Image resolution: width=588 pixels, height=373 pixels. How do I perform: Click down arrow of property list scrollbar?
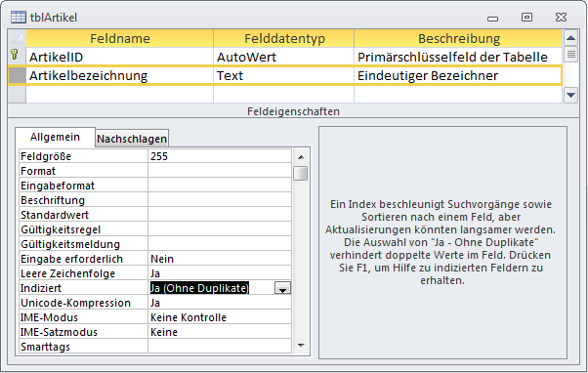tap(301, 346)
